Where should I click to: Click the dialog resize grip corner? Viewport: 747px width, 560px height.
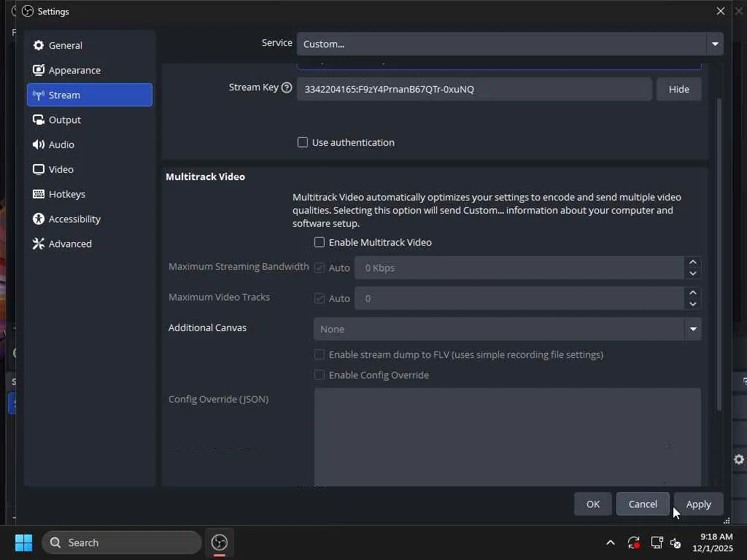click(x=727, y=521)
